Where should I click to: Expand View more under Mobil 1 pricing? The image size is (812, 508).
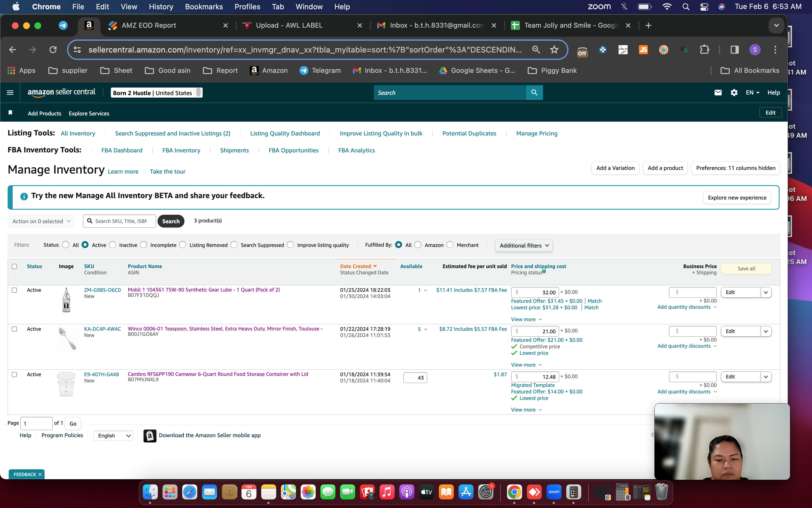coord(526,319)
